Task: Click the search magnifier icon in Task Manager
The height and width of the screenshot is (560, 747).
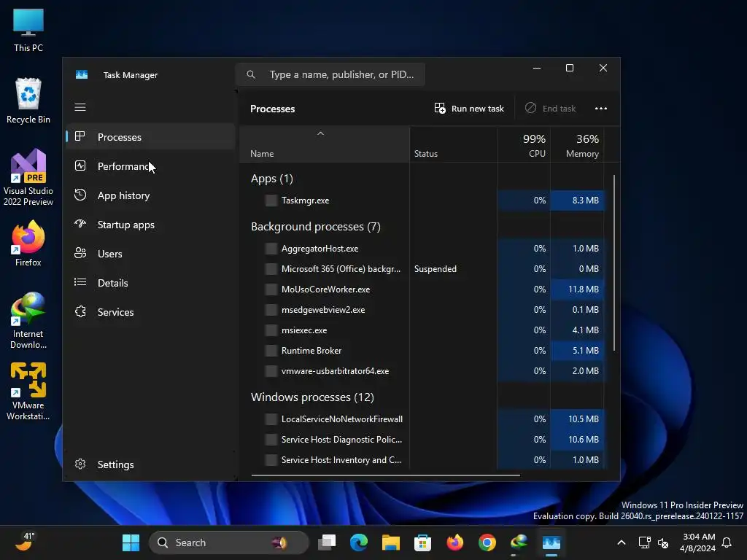Action: tap(251, 75)
